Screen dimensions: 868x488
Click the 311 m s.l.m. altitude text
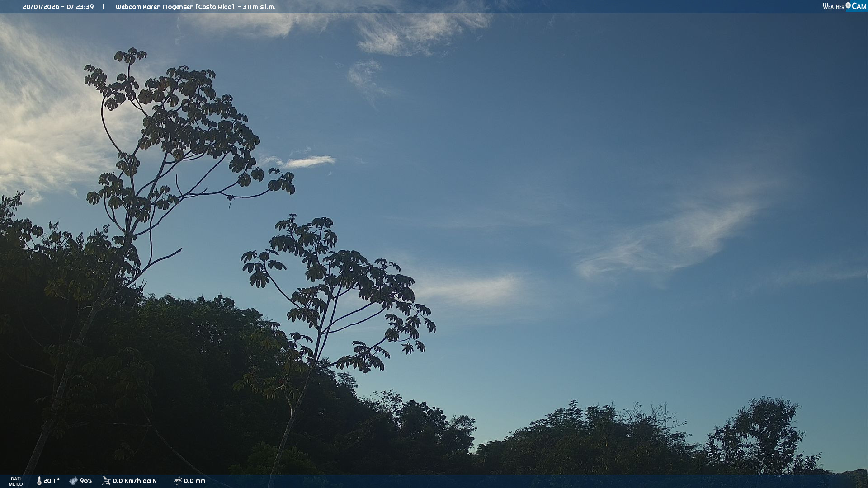(x=259, y=7)
